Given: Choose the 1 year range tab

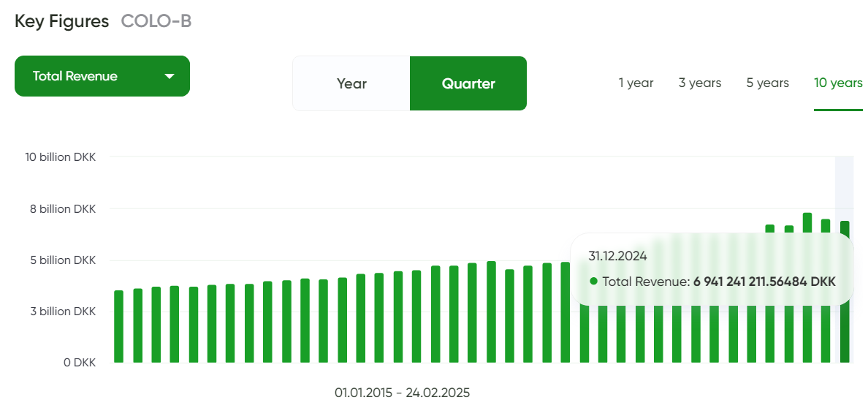Looking at the screenshot, I should pos(636,83).
